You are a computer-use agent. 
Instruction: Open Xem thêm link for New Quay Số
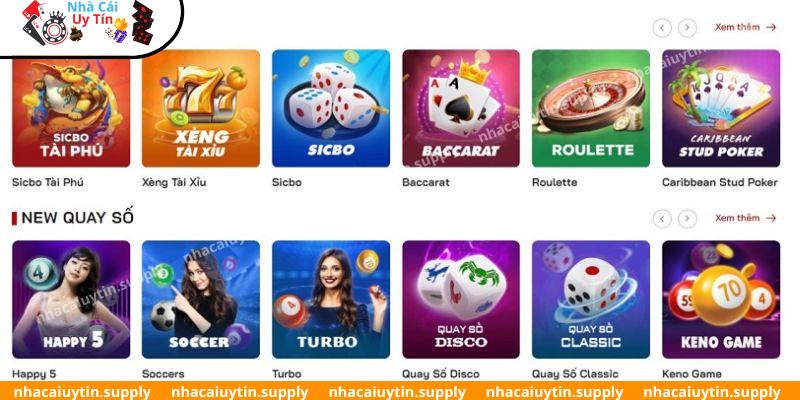745,218
